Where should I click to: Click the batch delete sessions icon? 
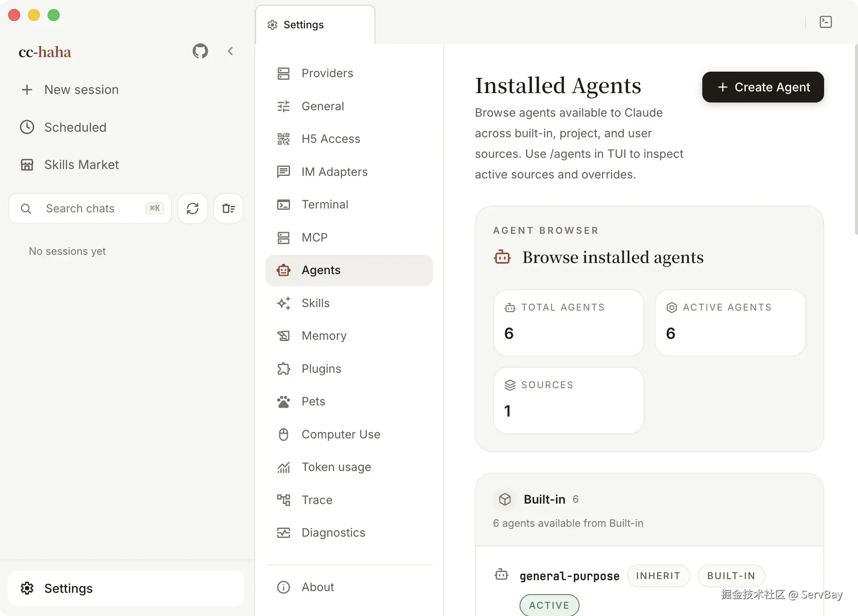[x=229, y=208]
